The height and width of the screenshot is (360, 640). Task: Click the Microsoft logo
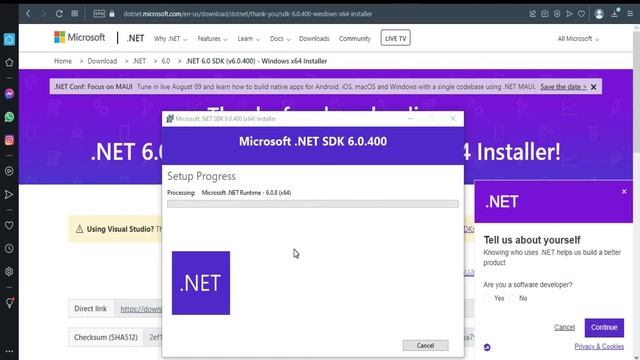[x=80, y=38]
